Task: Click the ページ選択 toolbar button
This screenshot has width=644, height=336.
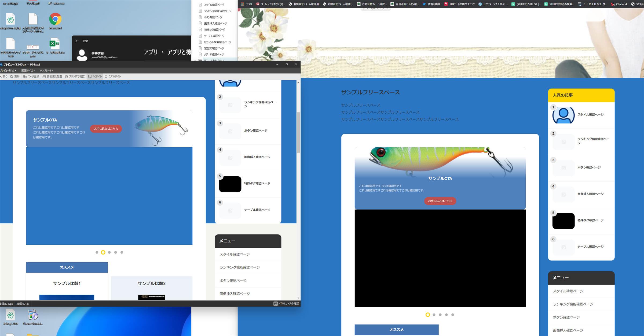Action: tap(31, 77)
